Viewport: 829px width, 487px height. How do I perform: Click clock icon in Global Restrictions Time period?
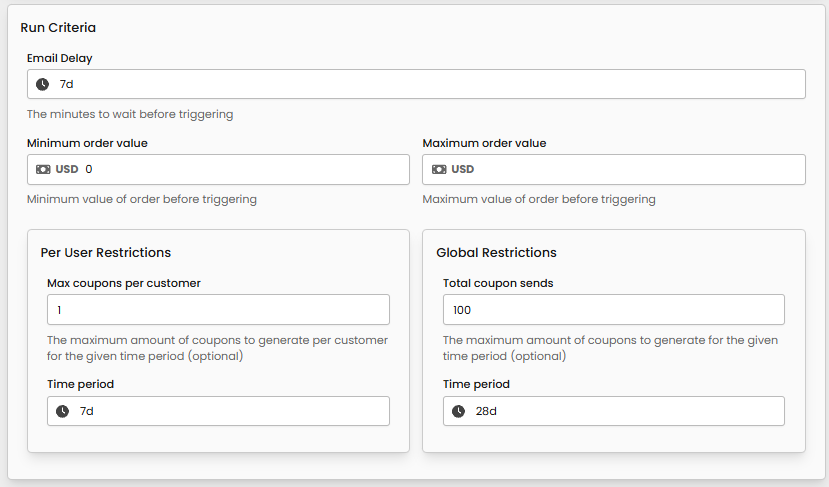(x=458, y=411)
